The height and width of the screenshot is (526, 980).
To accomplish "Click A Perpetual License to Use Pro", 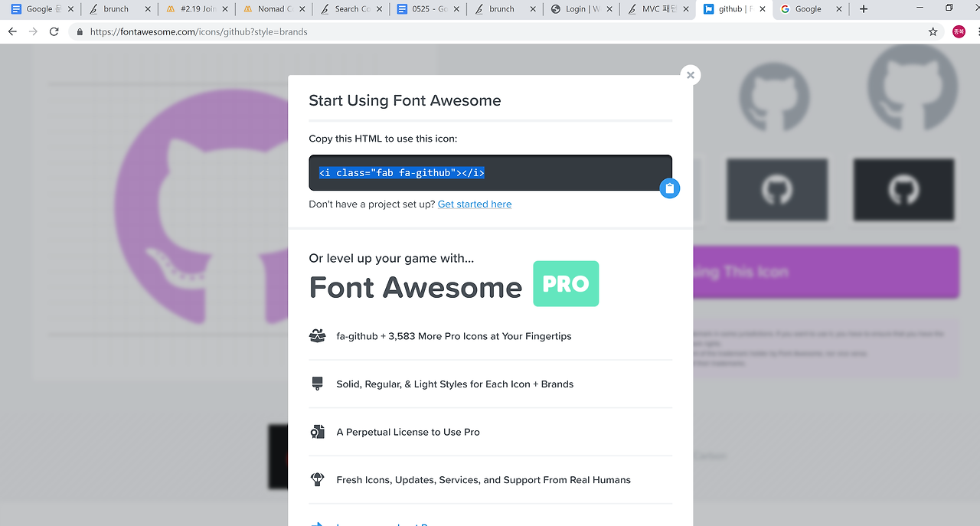I will (408, 433).
